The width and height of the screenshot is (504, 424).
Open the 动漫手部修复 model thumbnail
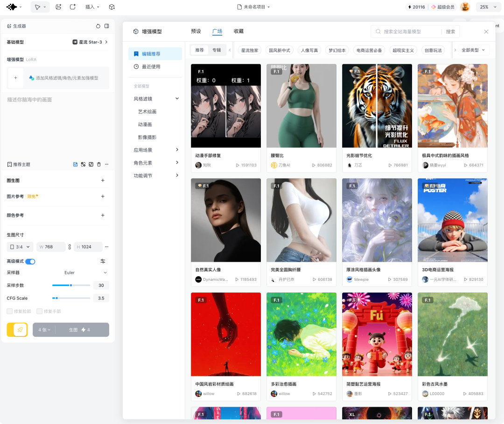(x=226, y=106)
